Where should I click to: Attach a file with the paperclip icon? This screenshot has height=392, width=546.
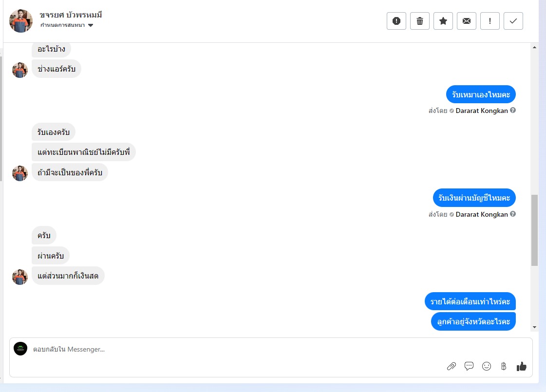452,366
